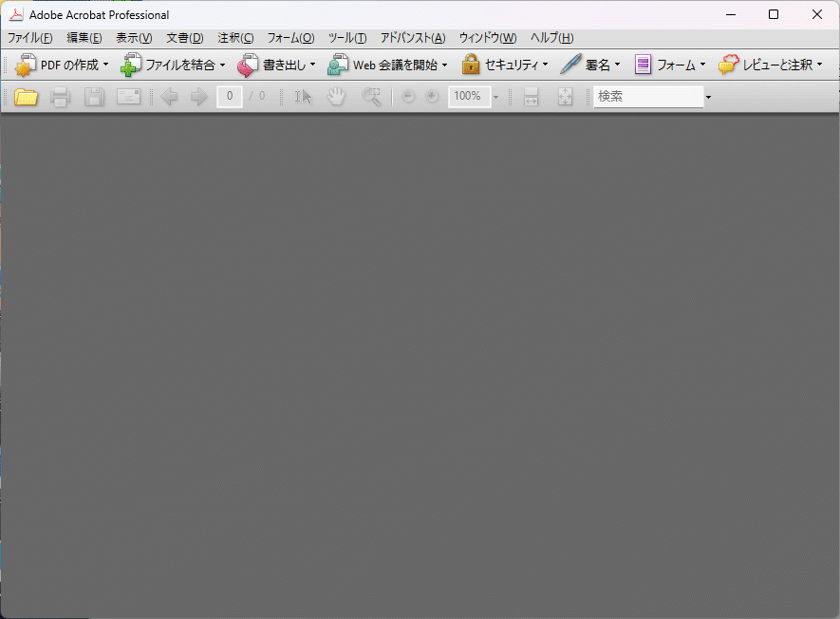This screenshot has width=840, height=619.
Task: Click the Web会議を開始 button label
Action: coord(396,65)
